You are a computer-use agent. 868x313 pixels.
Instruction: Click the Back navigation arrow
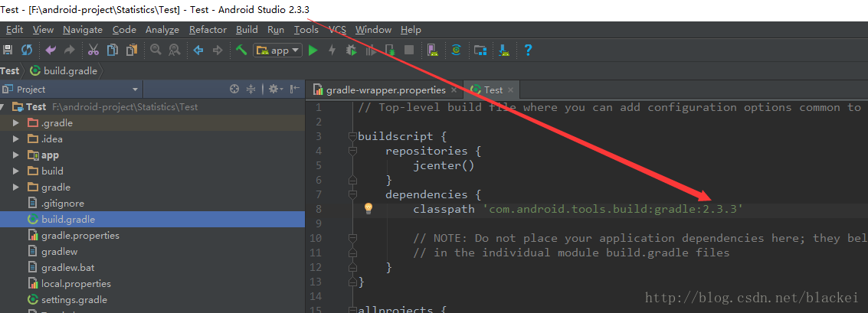click(198, 51)
